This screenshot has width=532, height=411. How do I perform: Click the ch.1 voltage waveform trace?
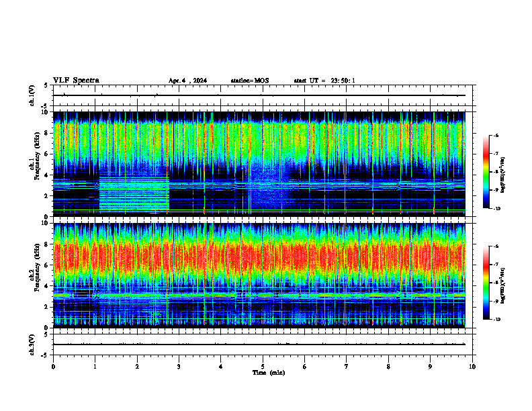pyautogui.click(x=259, y=95)
